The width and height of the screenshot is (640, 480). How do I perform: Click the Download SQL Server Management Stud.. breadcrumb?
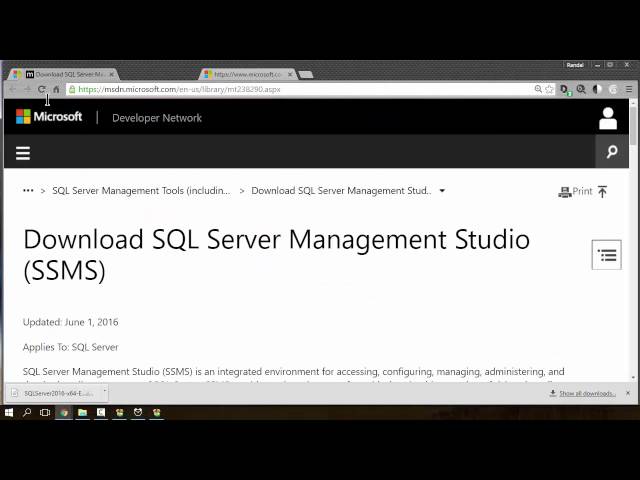[x=341, y=191]
